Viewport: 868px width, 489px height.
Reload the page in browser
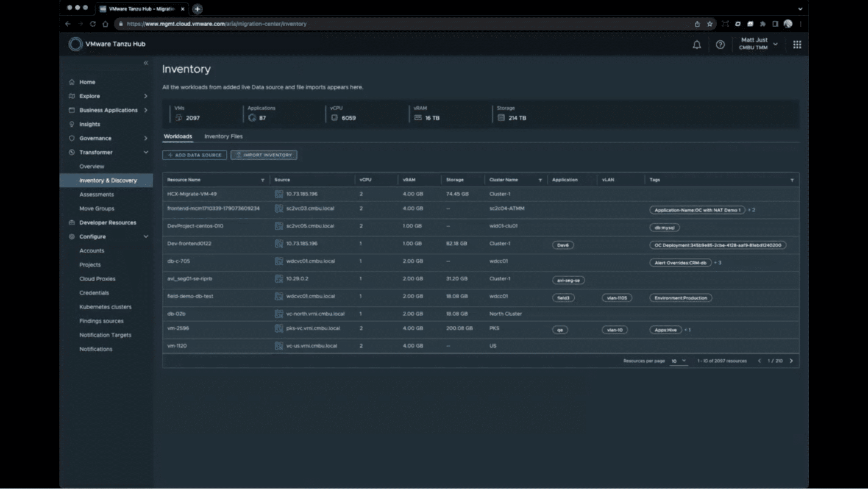tap(93, 24)
